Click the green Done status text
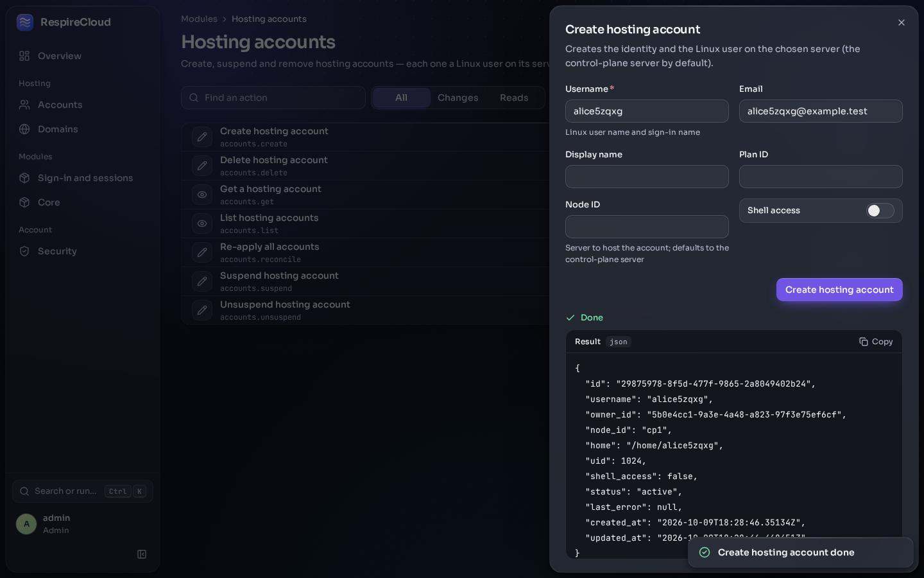The width and height of the screenshot is (924, 578). click(592, 318)
